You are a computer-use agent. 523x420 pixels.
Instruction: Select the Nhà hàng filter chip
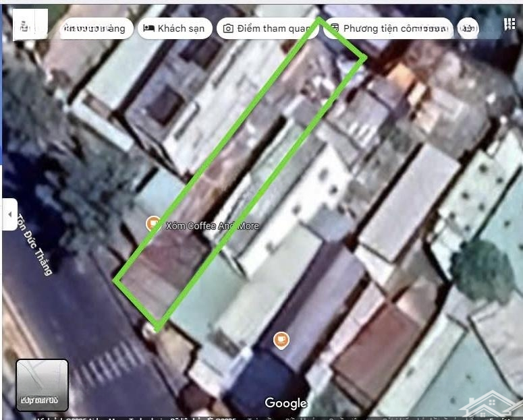click(96, 28)
